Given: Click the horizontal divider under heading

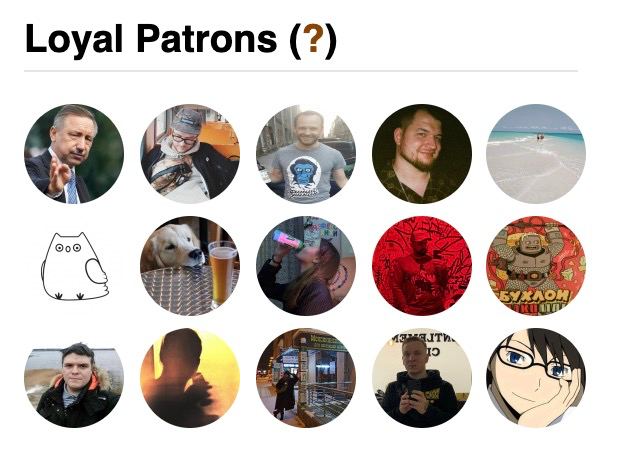Looking at the screenshot, I should [301, 71].
